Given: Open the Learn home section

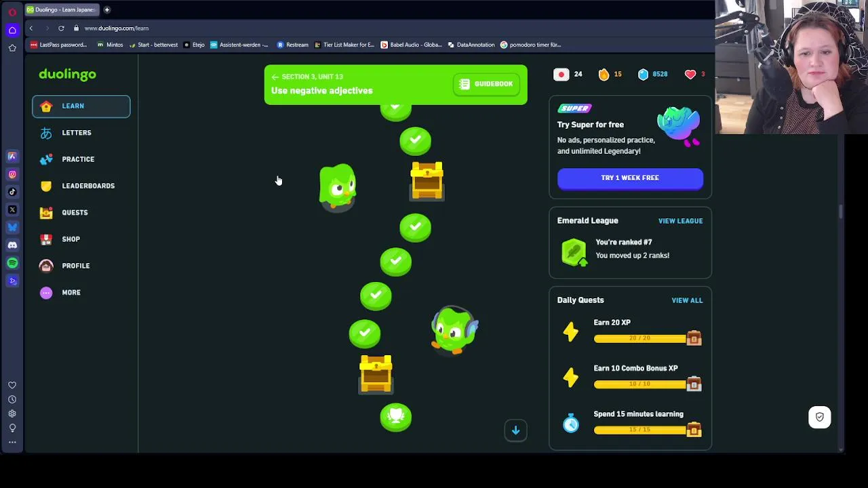Looking at the screenshot, I should [81, 106].
